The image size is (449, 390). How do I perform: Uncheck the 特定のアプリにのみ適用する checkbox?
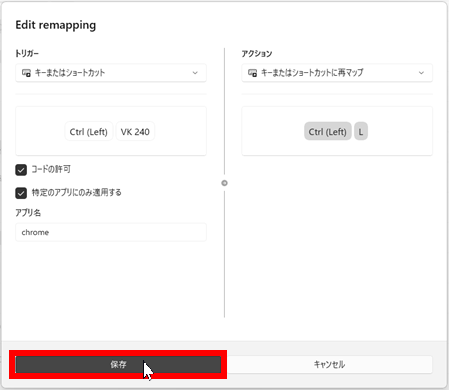21,193
